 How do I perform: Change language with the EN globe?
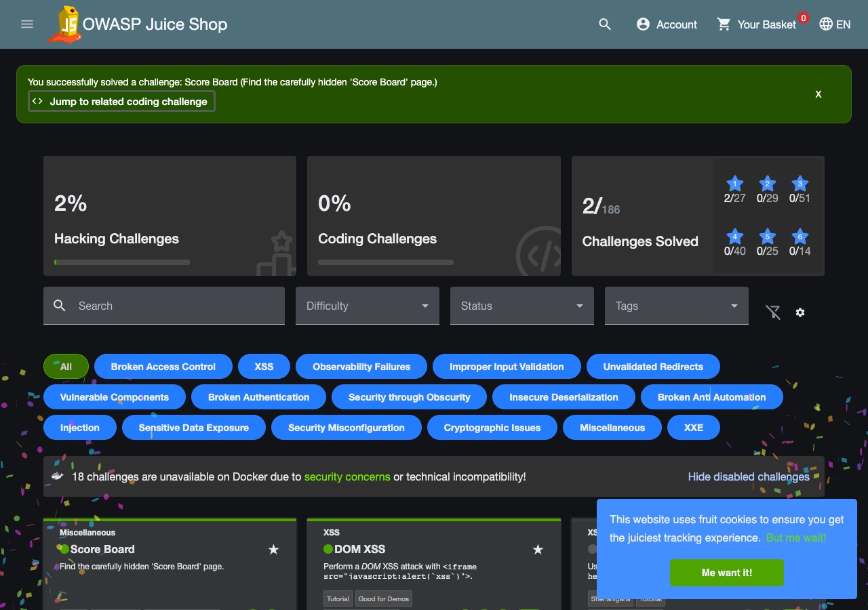[x=835, y=24]
